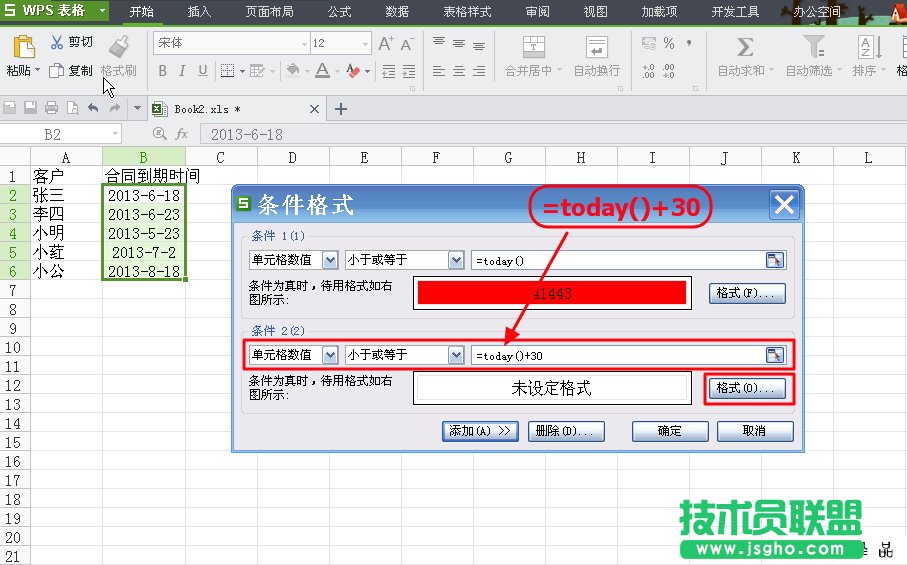Viewport: 907px width, 565px height.
Task: Click the print preview icon
Action: pos(72,108)
